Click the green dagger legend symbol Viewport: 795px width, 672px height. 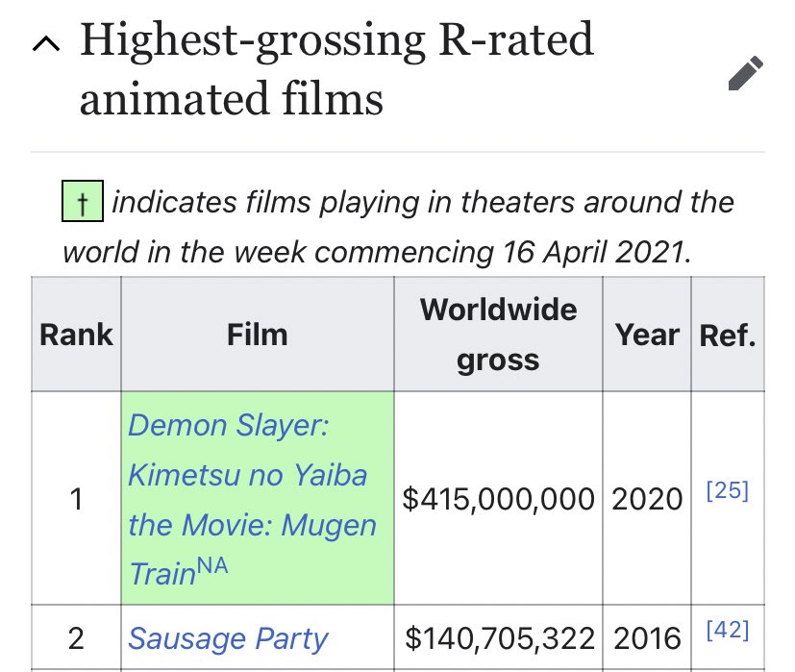pyautogui.click(x=81, y=202)
